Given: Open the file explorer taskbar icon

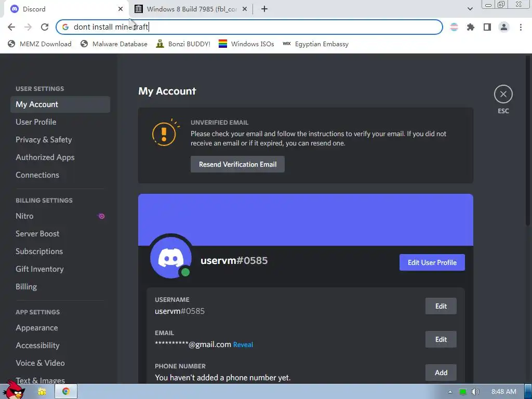Looking at the screenshot, I should coord(42,392).
